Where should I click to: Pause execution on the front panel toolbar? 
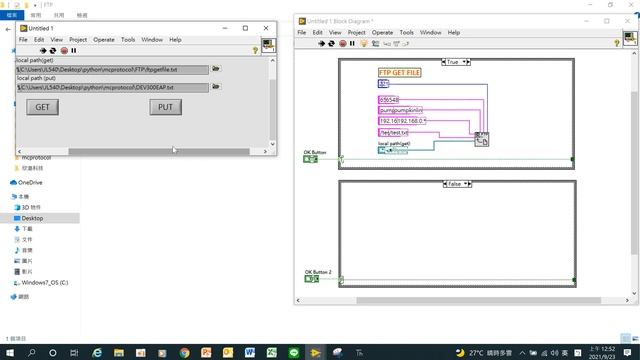coord(74,51)
